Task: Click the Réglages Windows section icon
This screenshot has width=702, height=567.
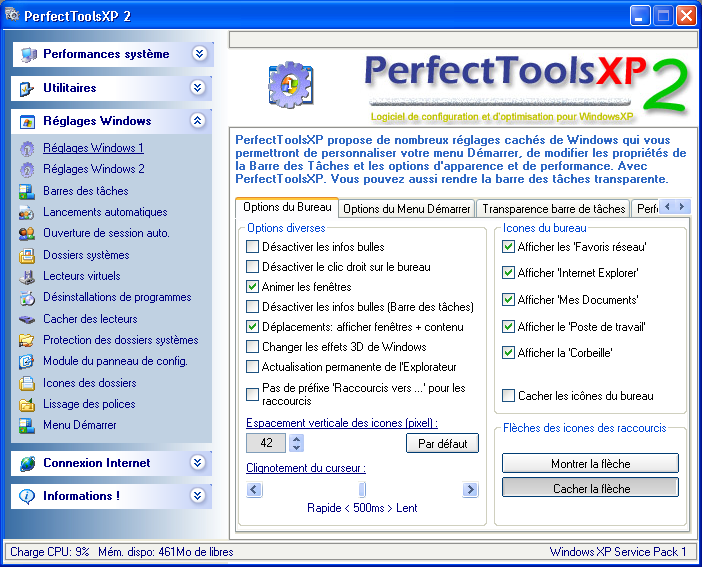Action: (x=27, y=122)
